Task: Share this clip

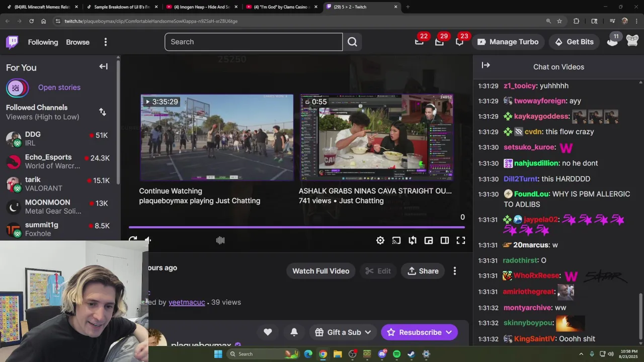Action: pyautogui.click(x=423, y=271)
